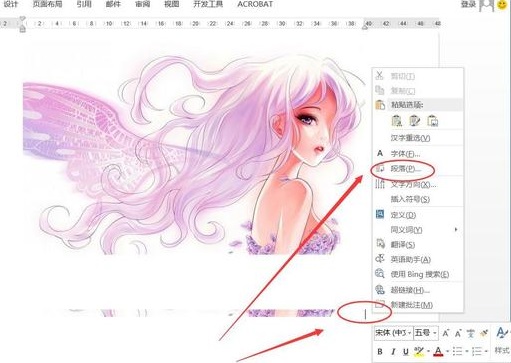The width and height of the screenshot is (511, 363).
Task: Switch to the 视图 ribbon tab
Action: click(x=172, y=4)
